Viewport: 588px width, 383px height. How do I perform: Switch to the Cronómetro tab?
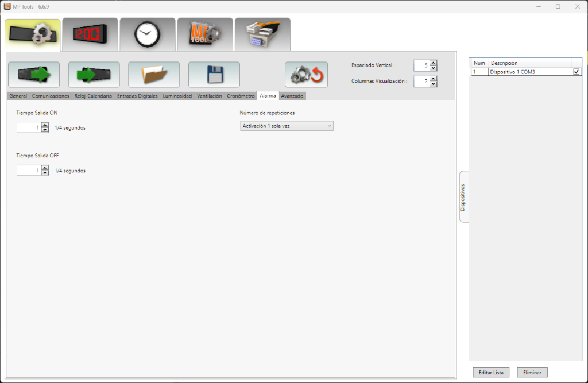coord(241,96)
